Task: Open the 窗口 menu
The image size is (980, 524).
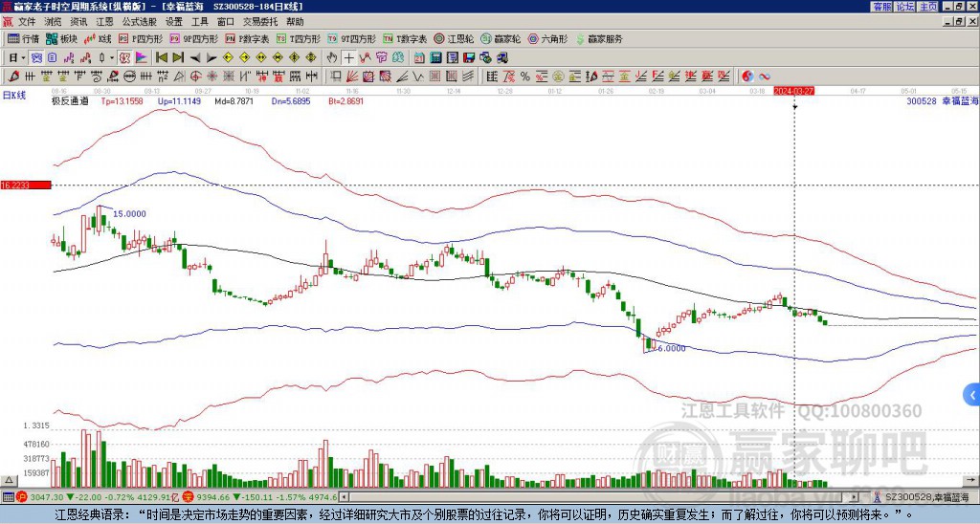Action: (226, 22)
